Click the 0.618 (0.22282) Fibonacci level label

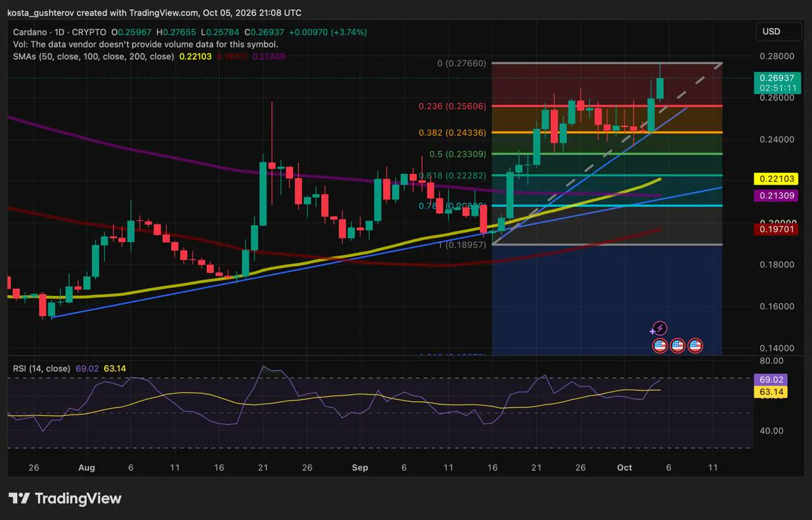point(452,175)
